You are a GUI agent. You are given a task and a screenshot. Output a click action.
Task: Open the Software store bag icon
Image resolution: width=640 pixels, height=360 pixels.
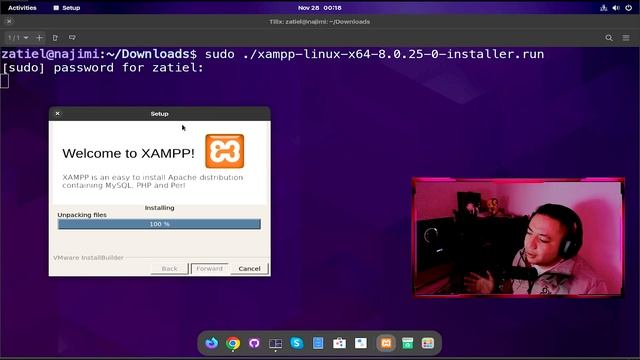339,343
